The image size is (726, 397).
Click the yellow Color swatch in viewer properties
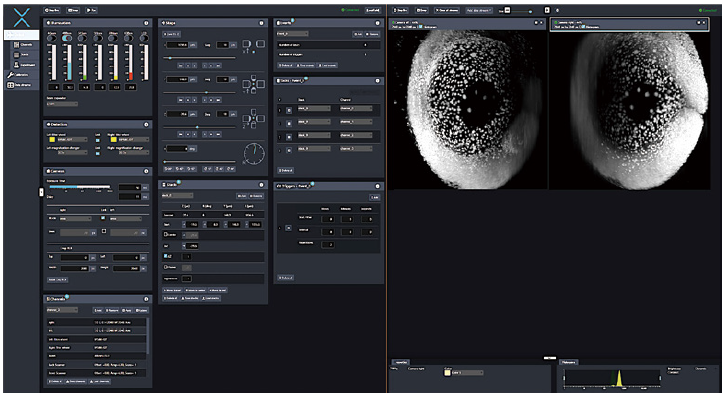[447, 372]
